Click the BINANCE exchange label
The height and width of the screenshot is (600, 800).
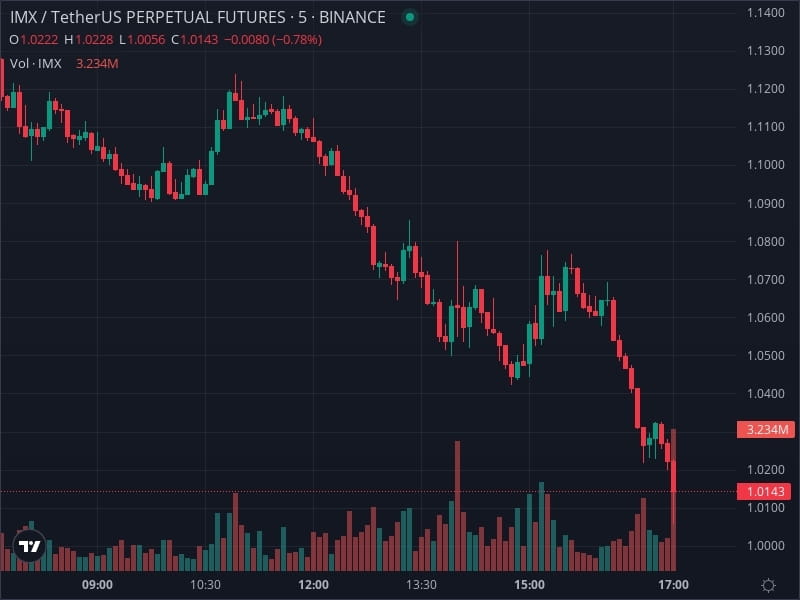(x=355, y=17)
